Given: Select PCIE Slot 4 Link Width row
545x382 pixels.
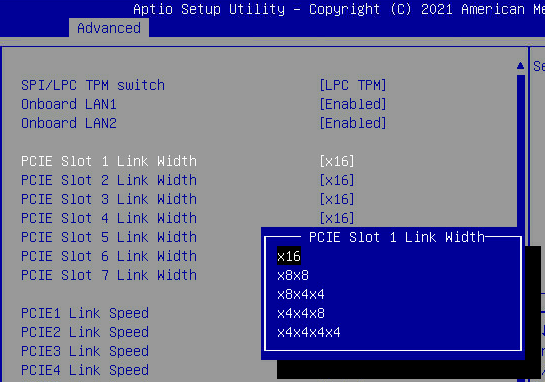Looking at the screenshot, I should [x=109, y=218].
